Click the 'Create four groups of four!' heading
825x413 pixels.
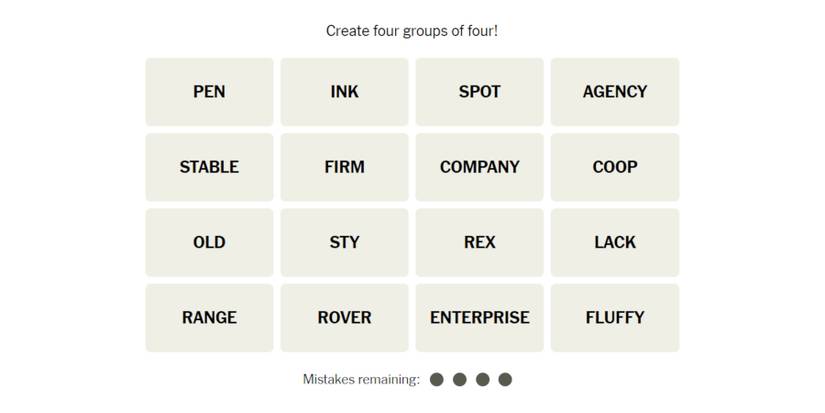click(x=412, y=31)
